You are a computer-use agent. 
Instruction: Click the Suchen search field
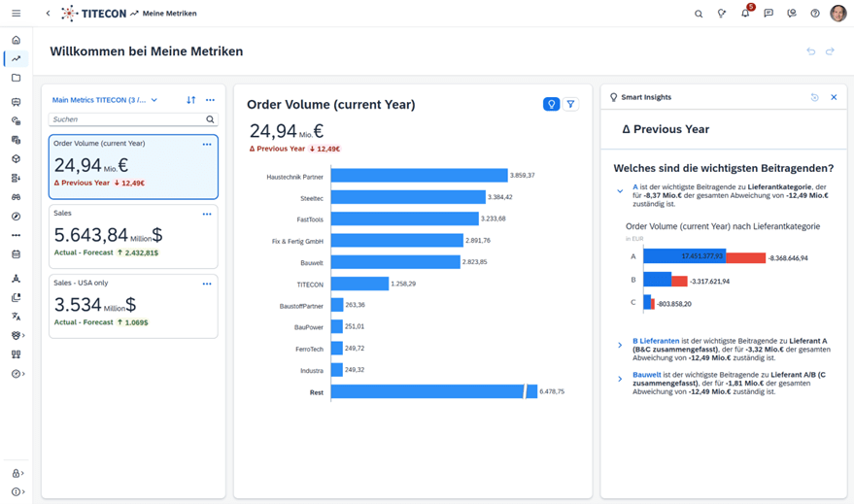click(x=126, y=119)
